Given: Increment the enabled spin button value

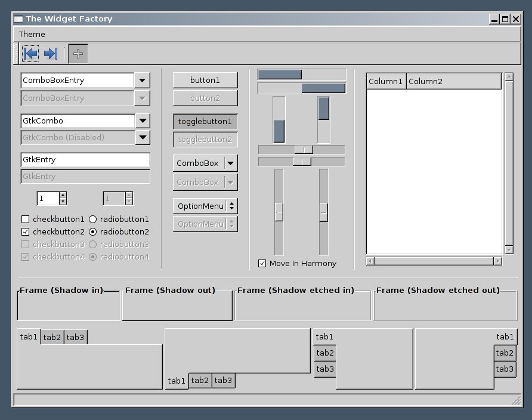Looking at the screenshot, I should coord(63,196).
